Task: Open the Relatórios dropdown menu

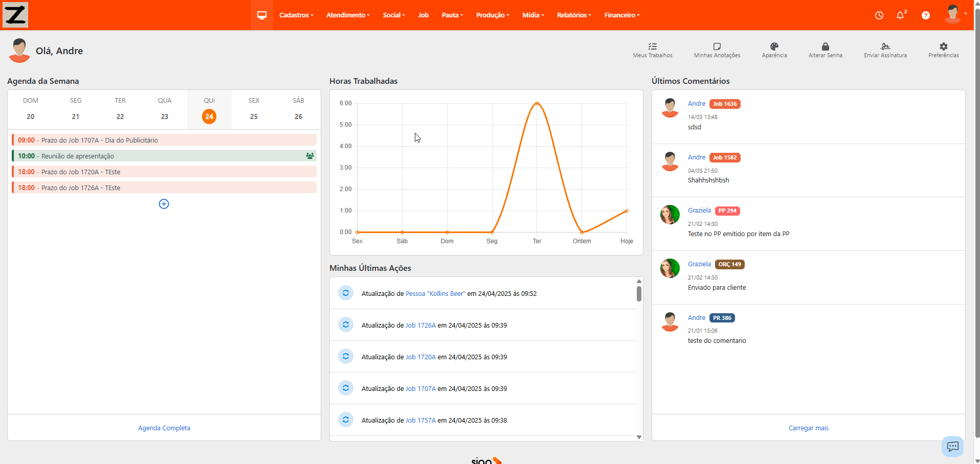Action: (573, 15)
